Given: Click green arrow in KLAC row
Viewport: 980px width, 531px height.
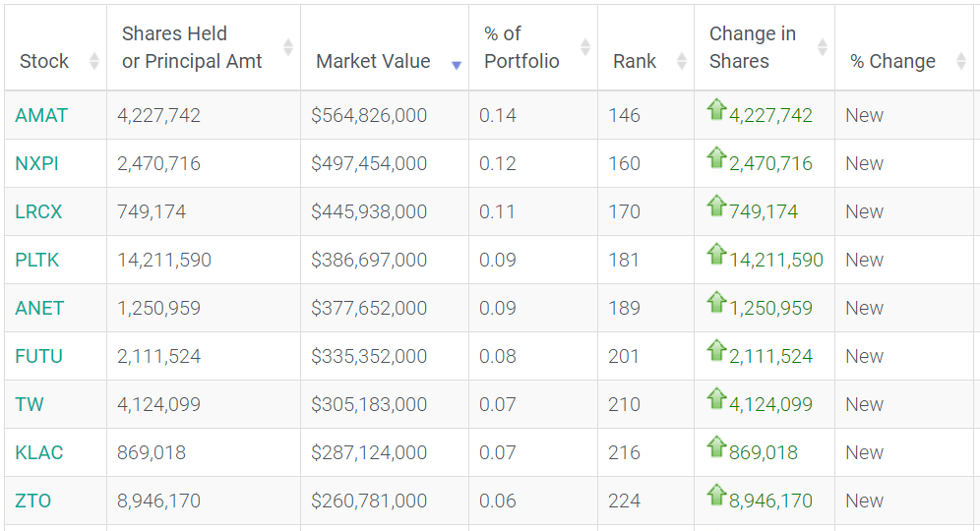Looking at the screenshot, I should [716, 447].
